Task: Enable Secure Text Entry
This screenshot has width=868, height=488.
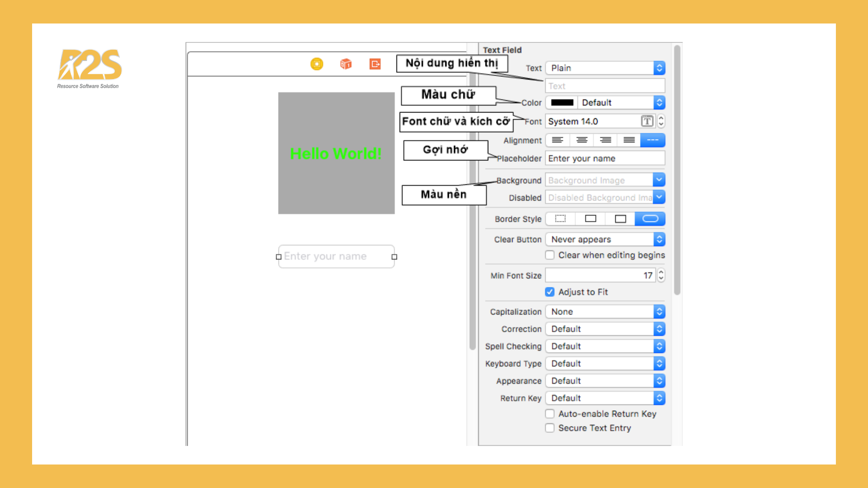Action: point(550,428)
